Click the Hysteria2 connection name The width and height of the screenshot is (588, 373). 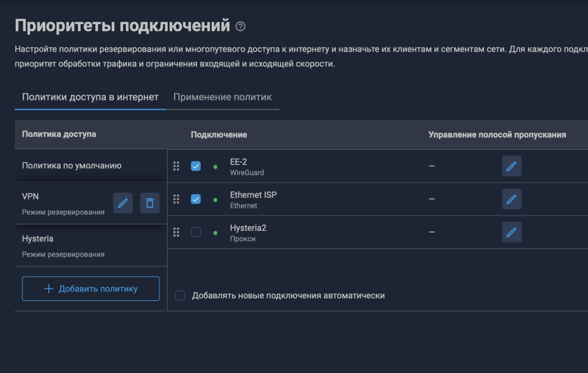point(248,228)
